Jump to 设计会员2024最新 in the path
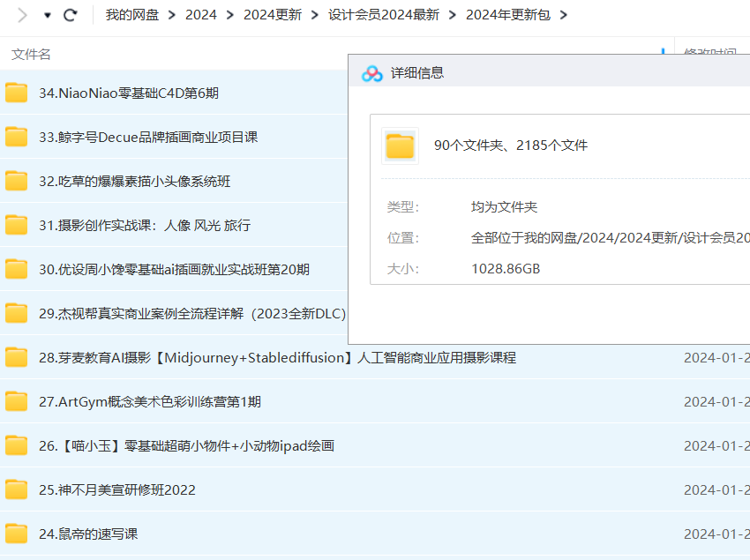The width and height of the screenshot is (750, 560). click(x=383, y=15)
